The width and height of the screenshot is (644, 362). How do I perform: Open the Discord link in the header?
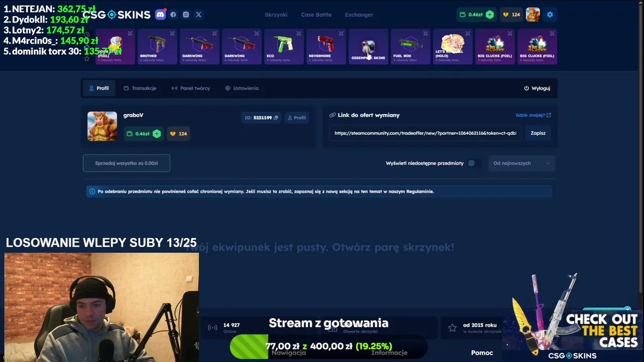tap(160, 15)
